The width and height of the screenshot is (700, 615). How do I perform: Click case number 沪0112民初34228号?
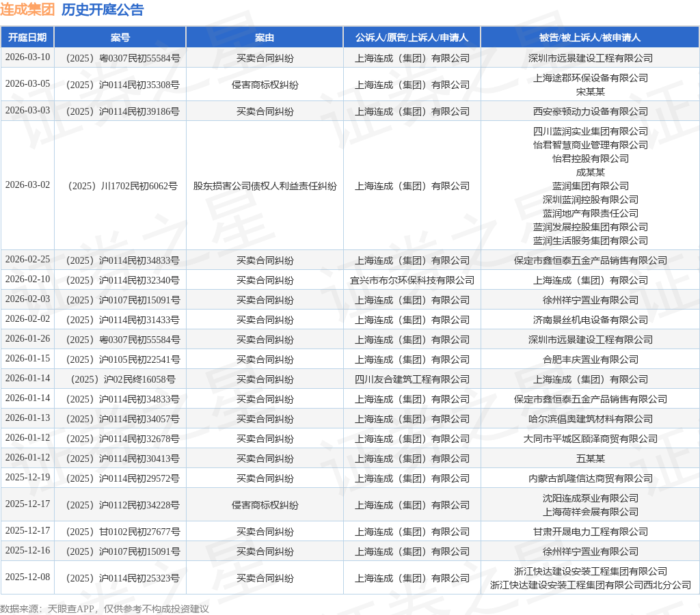[123, 505]
